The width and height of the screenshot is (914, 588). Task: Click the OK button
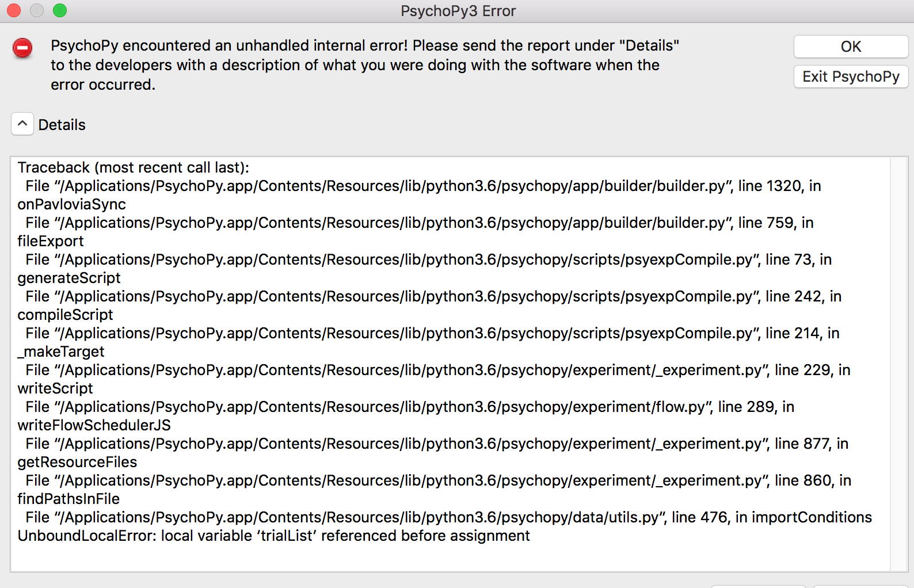click(850, 47)
